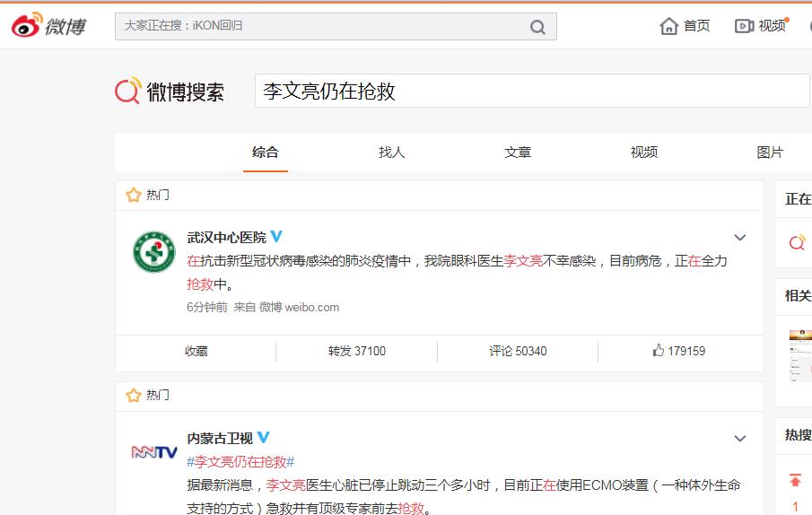Click the 微博 weibo.com source link

(x=299, y=308)
